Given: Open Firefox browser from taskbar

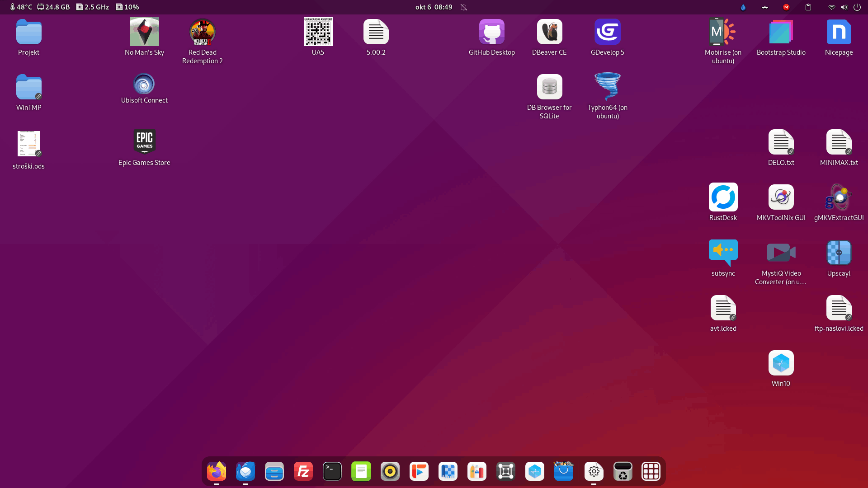Looking at the screenshot, I should click(x=217, y=471).
